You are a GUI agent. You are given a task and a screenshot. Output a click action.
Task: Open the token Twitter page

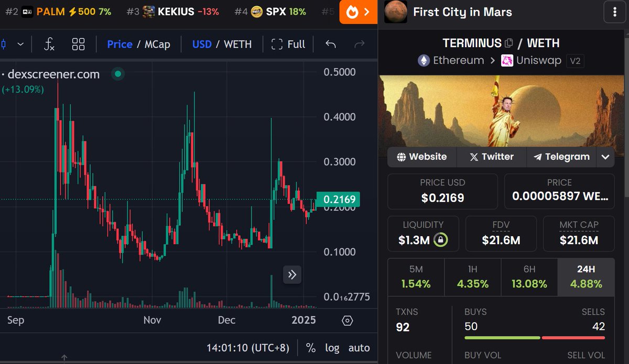(x=491, y=157)
